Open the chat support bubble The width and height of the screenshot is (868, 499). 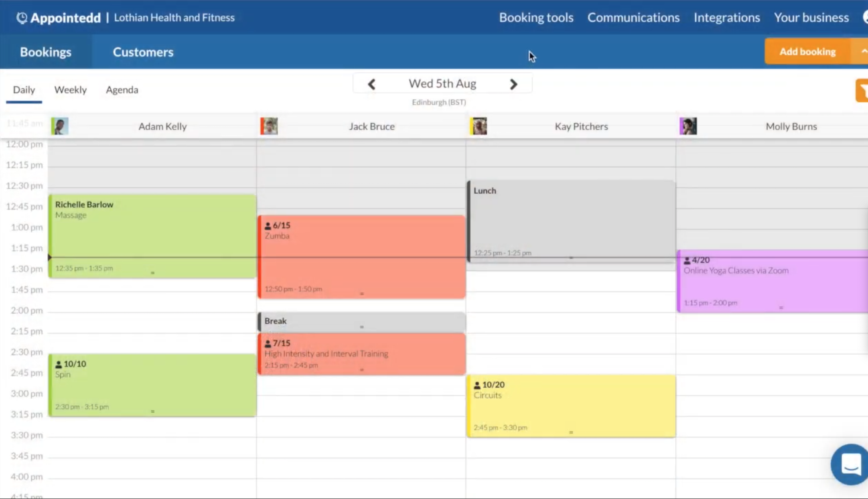[850, 464]
